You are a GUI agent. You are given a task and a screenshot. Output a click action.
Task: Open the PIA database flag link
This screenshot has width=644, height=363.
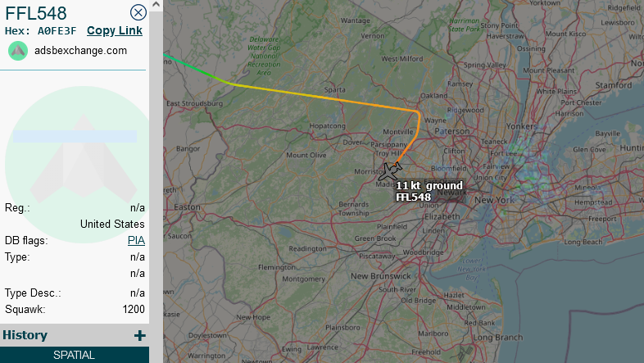pos(136,240)
